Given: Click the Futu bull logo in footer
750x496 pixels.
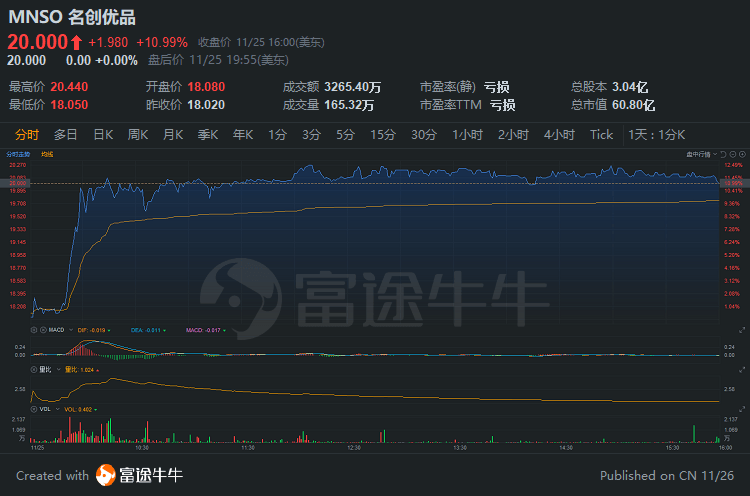Looking at the screenshot, I should (106, 475).
